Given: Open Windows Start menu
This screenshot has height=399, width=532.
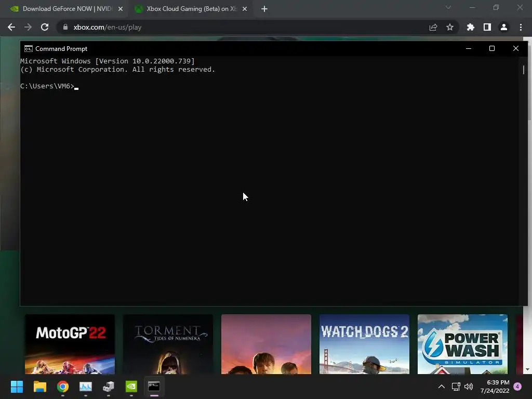Looking at the screenshot, I should coord(17,387).
